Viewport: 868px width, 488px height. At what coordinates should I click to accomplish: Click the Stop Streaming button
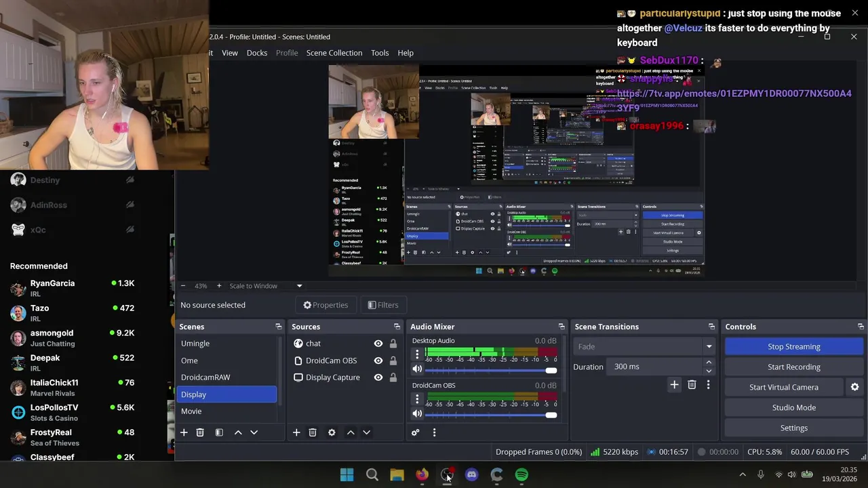793,346
